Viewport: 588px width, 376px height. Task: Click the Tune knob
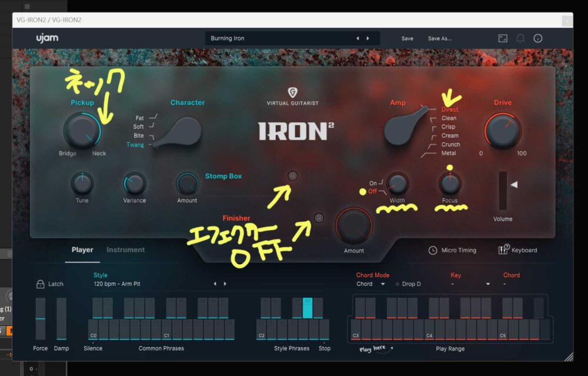click(x=82, y=184)
